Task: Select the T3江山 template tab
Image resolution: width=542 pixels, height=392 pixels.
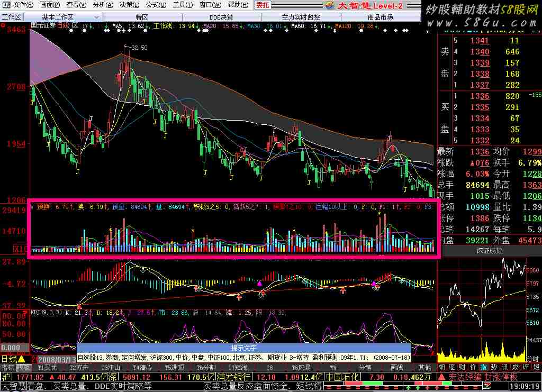Action: click(111, 368)
